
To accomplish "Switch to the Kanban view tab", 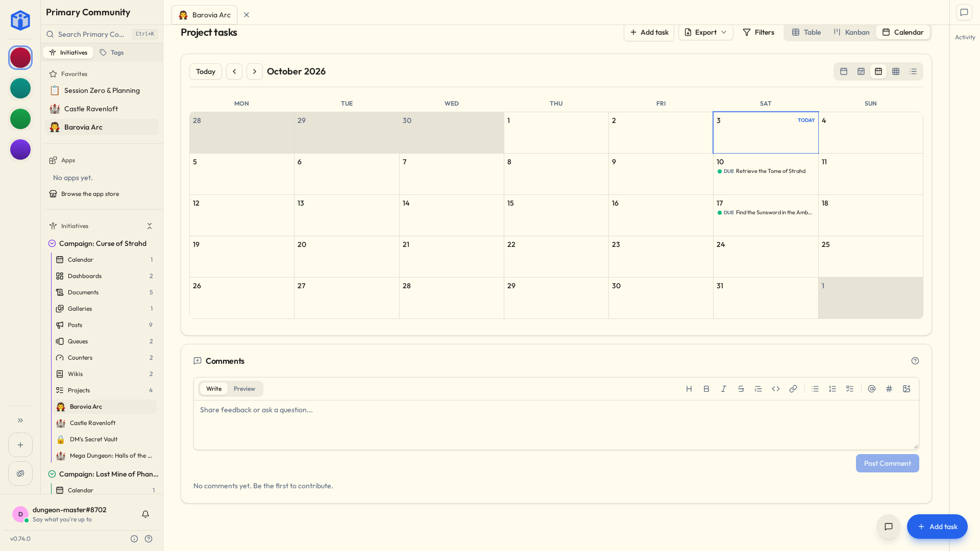I will click(851, 32).
